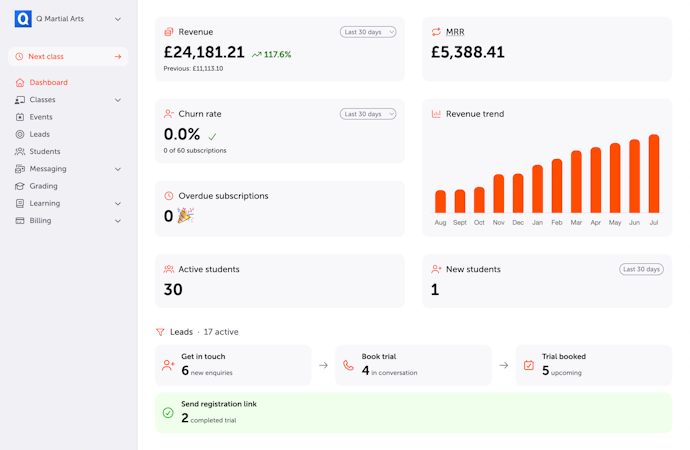Viewport: 690px width, 450px height.
Task: Expand the Classes submenu chevron
Action: tap(118, 100)
